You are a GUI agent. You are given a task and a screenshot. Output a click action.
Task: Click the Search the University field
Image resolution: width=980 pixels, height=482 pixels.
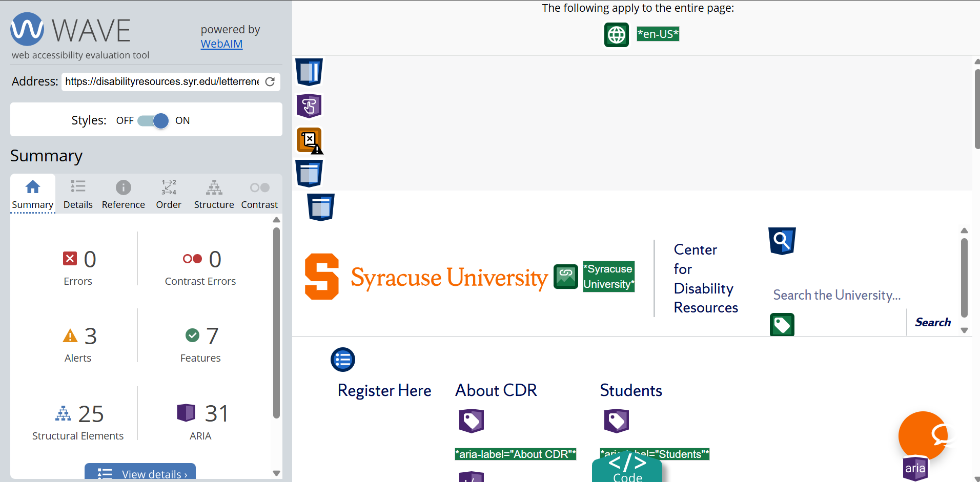click(x=836, y=295)
